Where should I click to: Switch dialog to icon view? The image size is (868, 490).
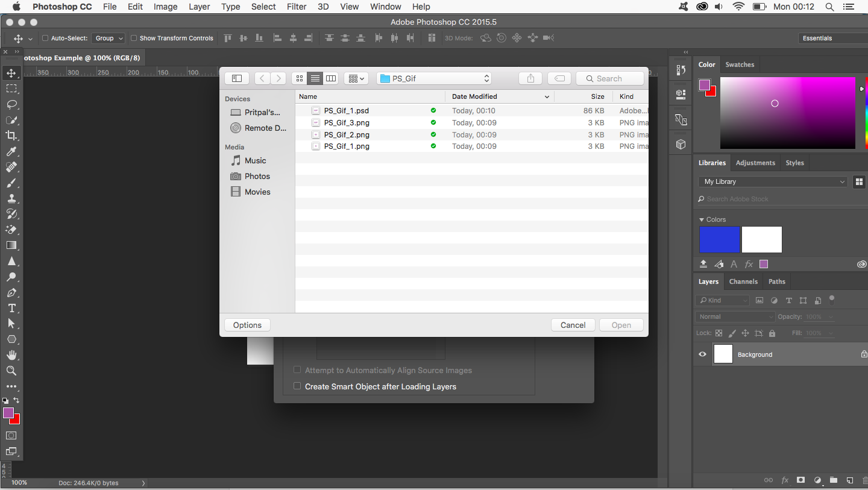(x=299, y=78)
